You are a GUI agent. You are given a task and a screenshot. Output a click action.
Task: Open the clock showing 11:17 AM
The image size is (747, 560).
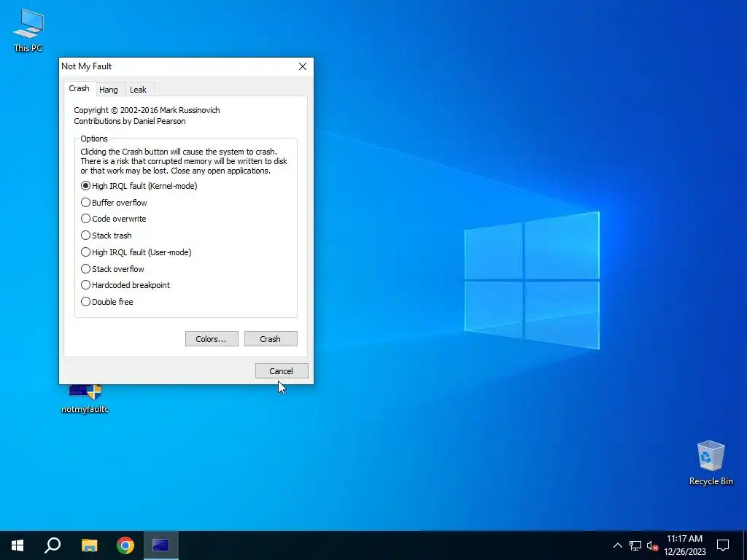tap(684, 545)
